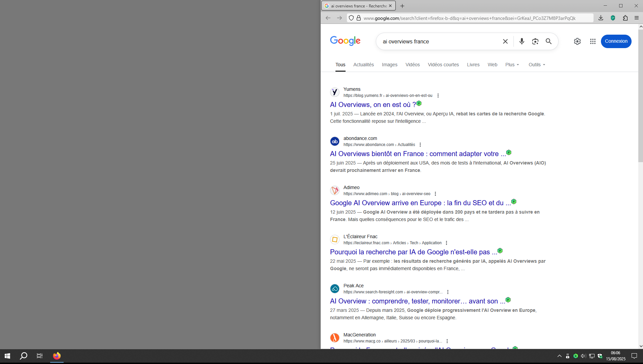Clear the search query with the X icon
The width and height of the screenshot is (643, 364).
(505, 41)
